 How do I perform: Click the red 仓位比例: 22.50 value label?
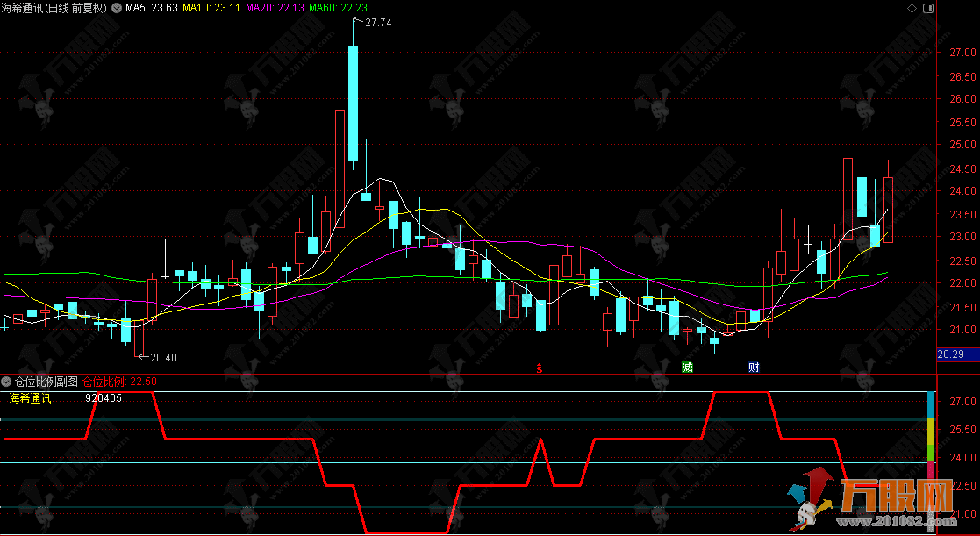pyautogui.click(x=120, y=382)
